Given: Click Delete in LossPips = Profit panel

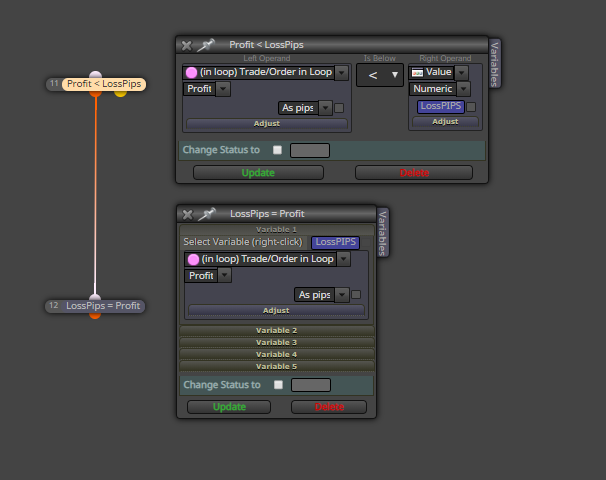Looking at the screenshot, I should [x=329, y=407].
